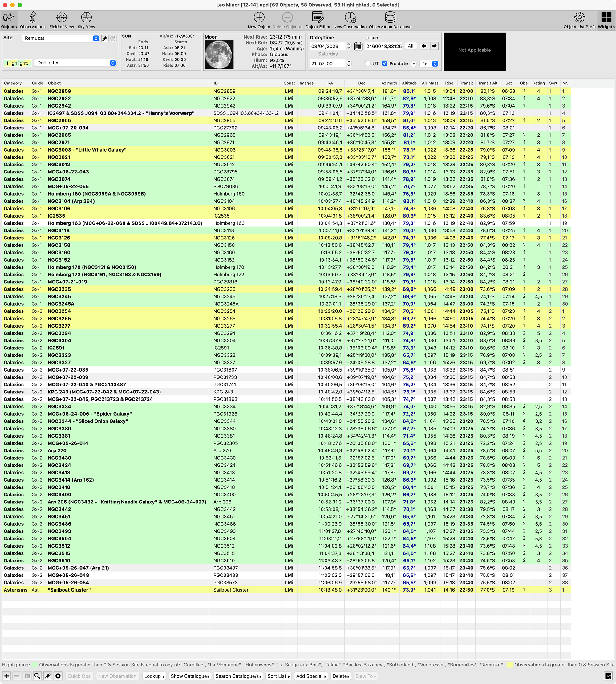Step time forward with right arrow

(434, 46)
